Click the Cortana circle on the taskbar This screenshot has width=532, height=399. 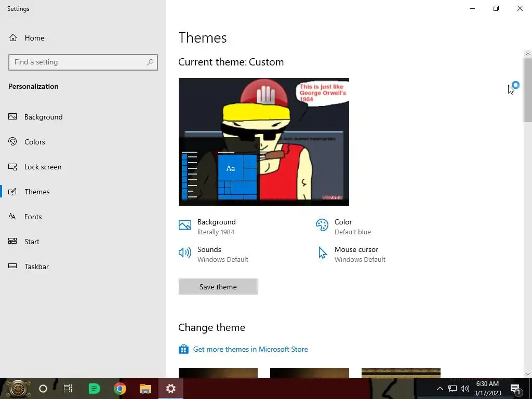click(x=43, y=389)
